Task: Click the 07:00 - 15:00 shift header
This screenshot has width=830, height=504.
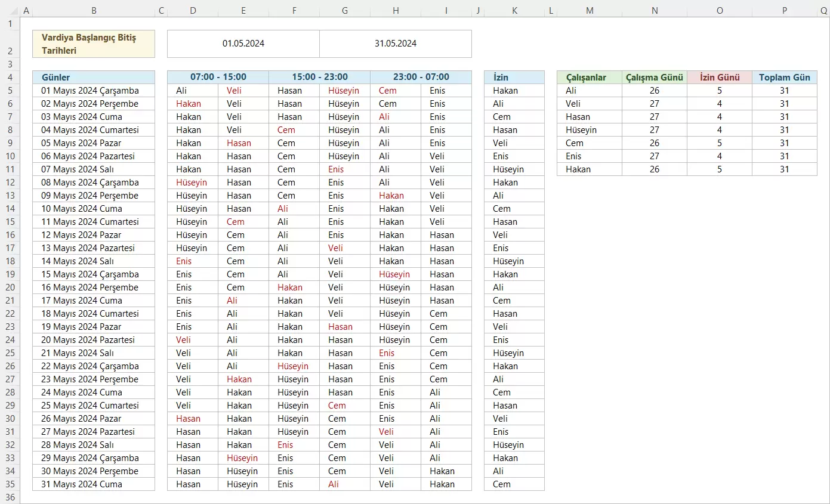Action: pyautogui.click(x=218, y=78)
